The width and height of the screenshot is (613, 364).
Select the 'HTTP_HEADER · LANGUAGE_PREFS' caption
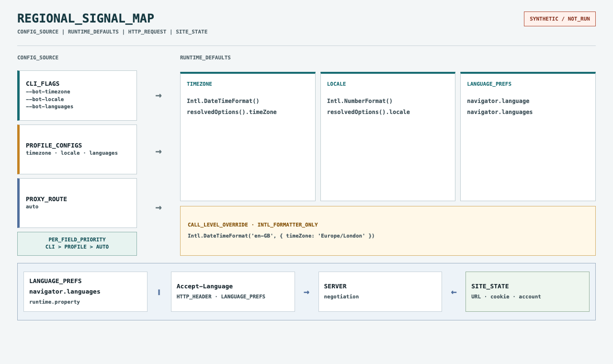[x=221, y=296]
